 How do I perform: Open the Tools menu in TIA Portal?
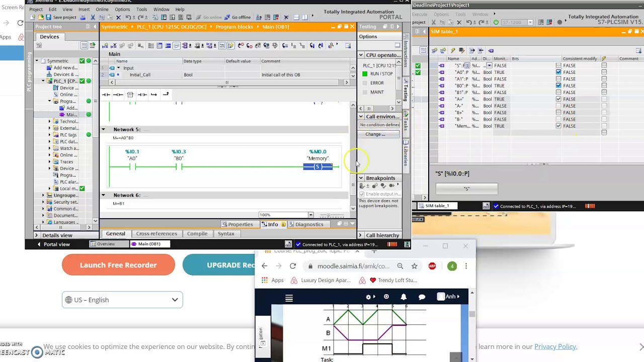(141, 9)
